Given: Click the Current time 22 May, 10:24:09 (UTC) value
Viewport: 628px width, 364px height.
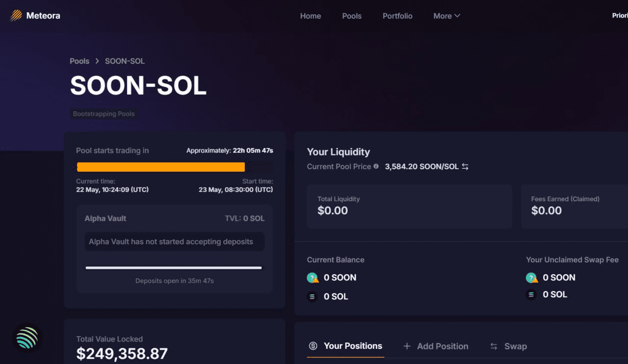Looking at the screenshot, I should [112, 189].
